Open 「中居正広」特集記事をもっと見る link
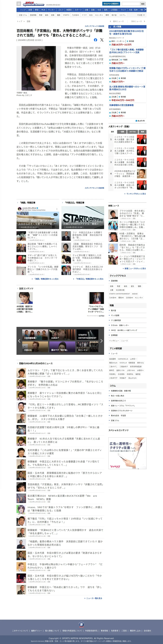 [x=88, y=279]
